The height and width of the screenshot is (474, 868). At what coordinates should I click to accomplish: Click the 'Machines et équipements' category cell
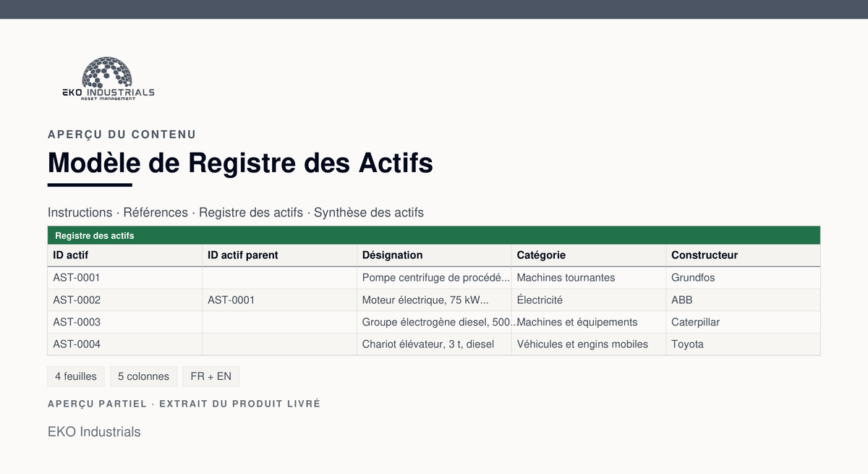[x=589, y=322]
